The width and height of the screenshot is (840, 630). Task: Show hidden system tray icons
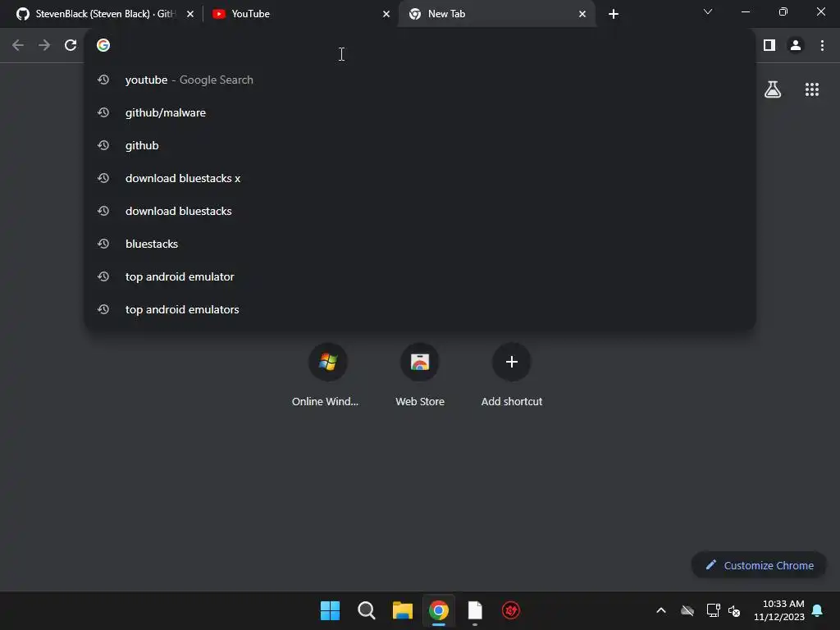661,610
